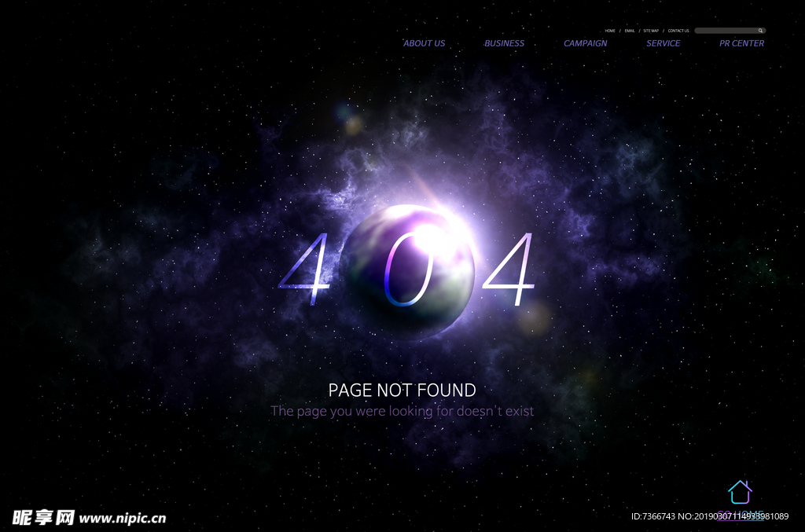Click the nipic.cn watermark logo
The width and height of the screenshot is (805, 532).
point(90,517)
